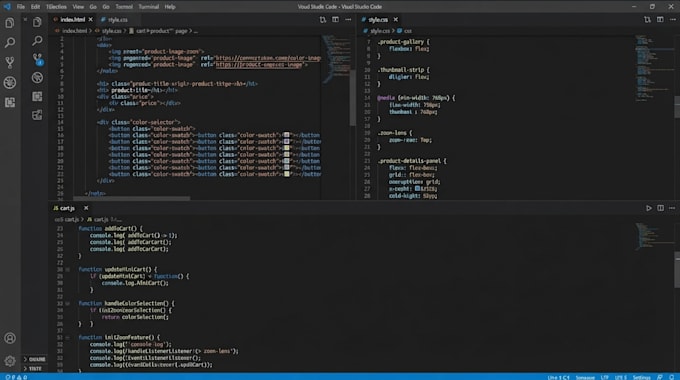Collapse the initZoomFeature function fold arrow
680x380 pixels.
68,337
